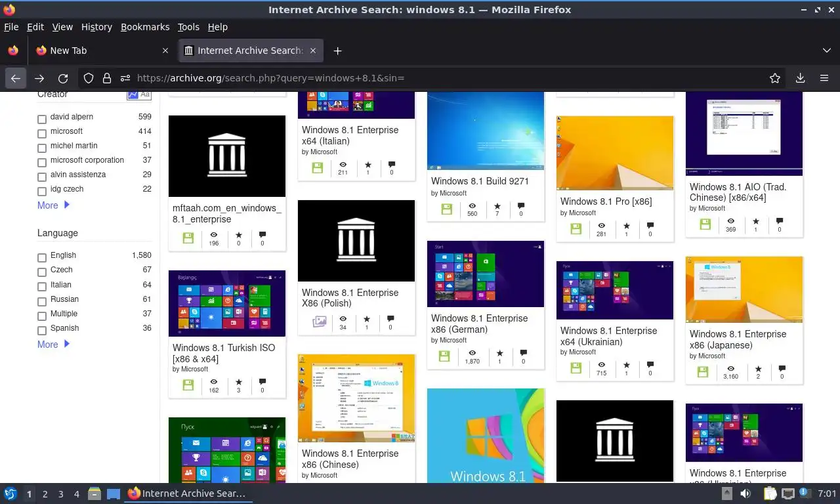The image size is (840, 504).
Task: Open the File menu
Action: pyautogui.click(x=11, y=27)
